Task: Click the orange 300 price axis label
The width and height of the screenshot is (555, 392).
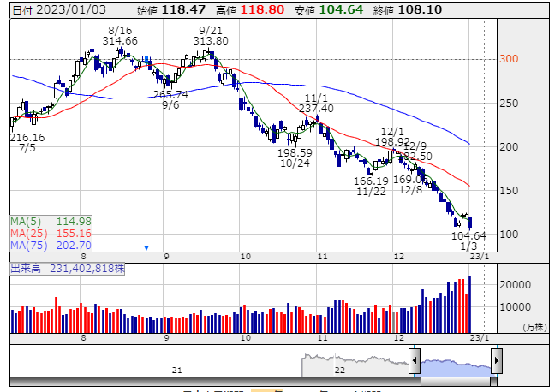Action: coord(510,59)
